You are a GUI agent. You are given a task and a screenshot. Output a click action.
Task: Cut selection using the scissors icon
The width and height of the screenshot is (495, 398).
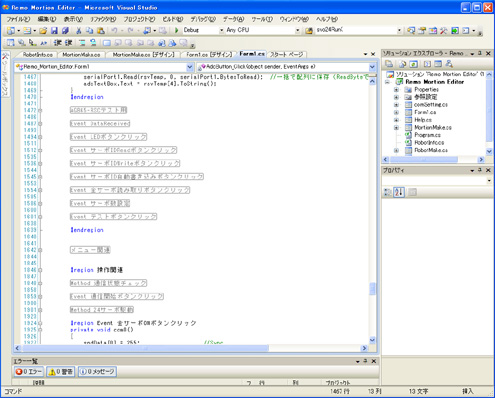[x=79, y=31]
